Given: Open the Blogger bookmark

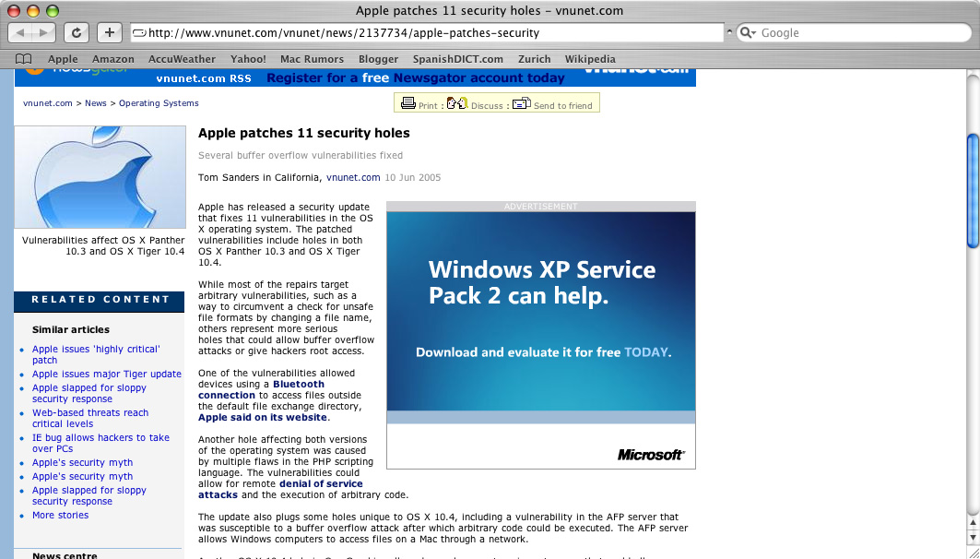Looking at the screenshot, I should point(378,59).
